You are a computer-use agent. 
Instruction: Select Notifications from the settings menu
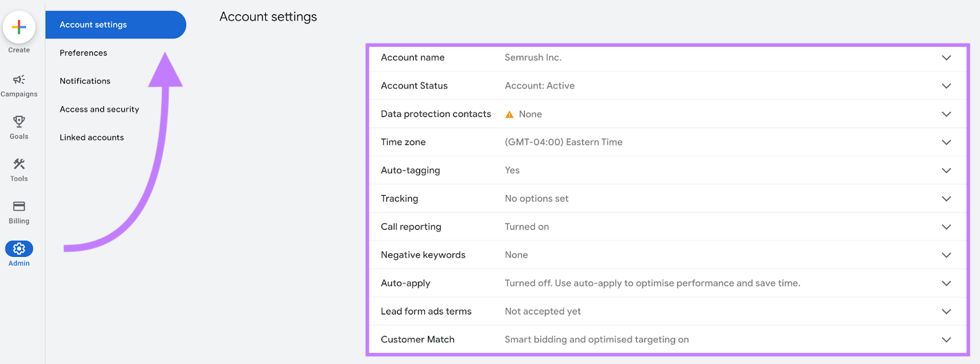point(85,80)
